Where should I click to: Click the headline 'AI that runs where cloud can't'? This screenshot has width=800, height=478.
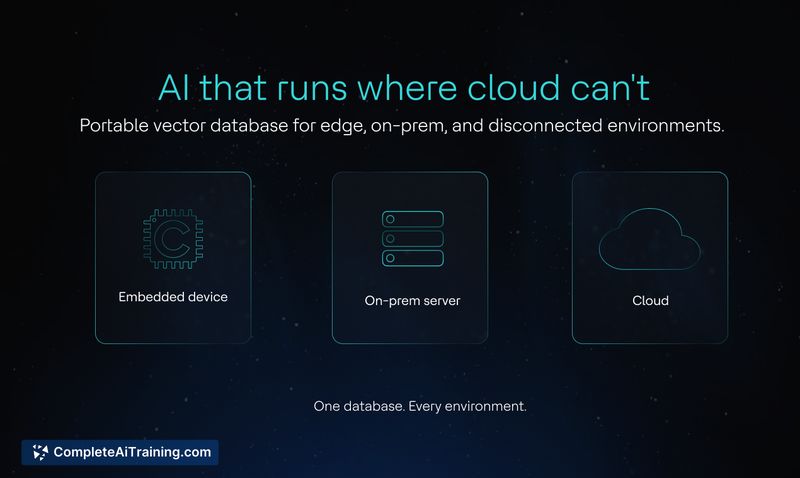pyautogui.click(x=404, y=88)
